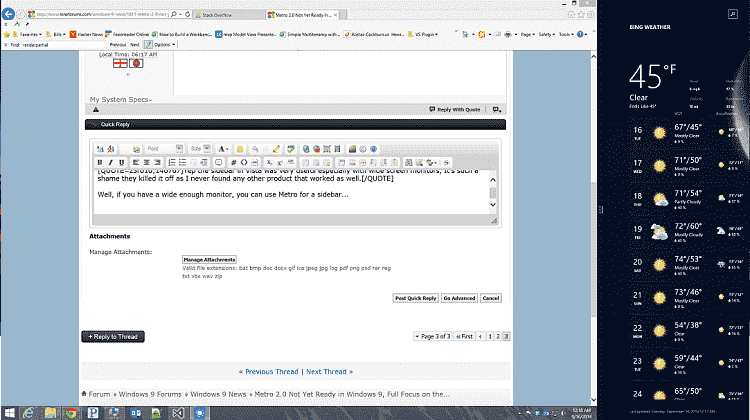
Task: Select the Metro 2.0 Not Yet Ready tab
Action: (302, 15)
